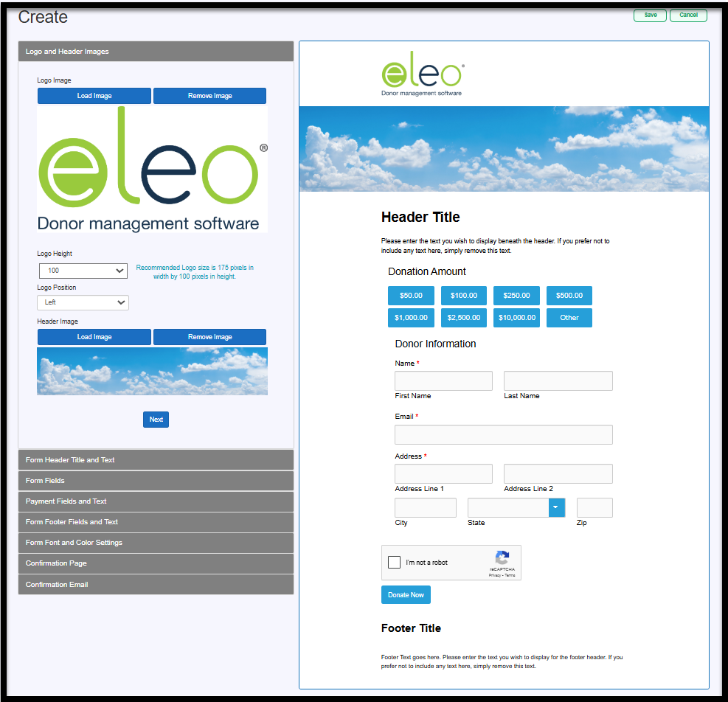Open the Logo Position dropdown

coord(83,303)
